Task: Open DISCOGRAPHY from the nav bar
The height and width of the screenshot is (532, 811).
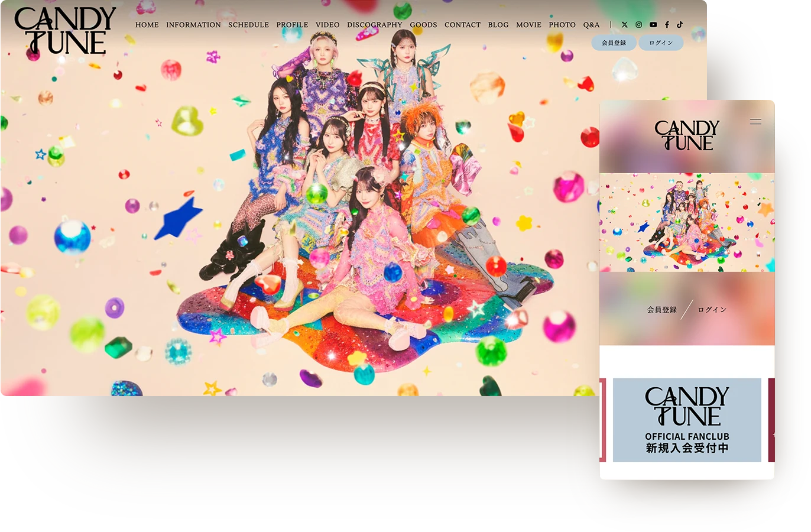Action: [x=375, y=25]
